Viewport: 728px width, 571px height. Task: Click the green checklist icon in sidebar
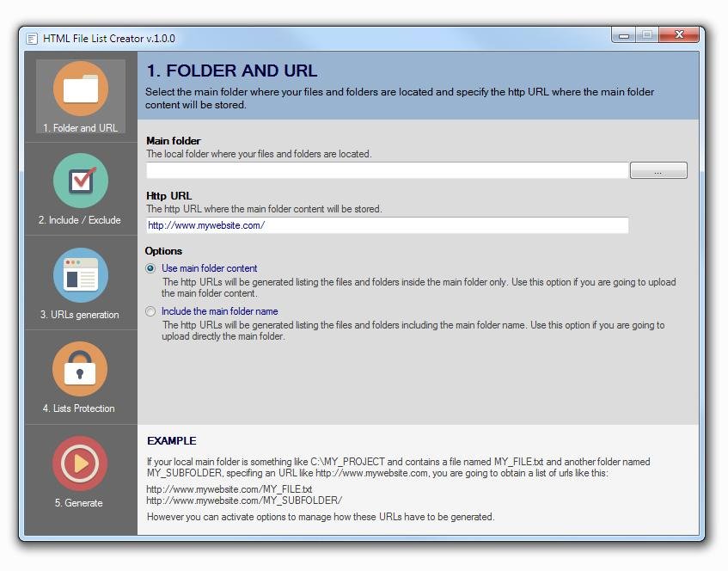(x=81, y=181)
